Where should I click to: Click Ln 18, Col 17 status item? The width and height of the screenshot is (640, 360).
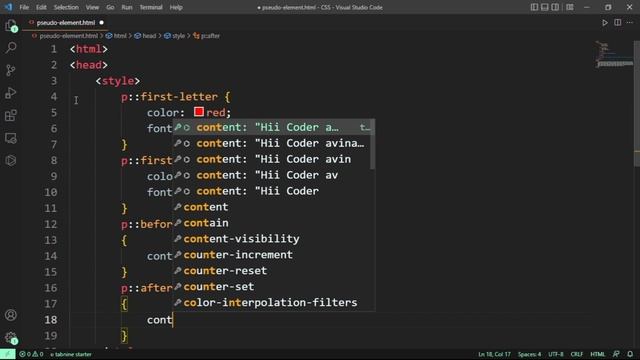click(x=494, y=354)
